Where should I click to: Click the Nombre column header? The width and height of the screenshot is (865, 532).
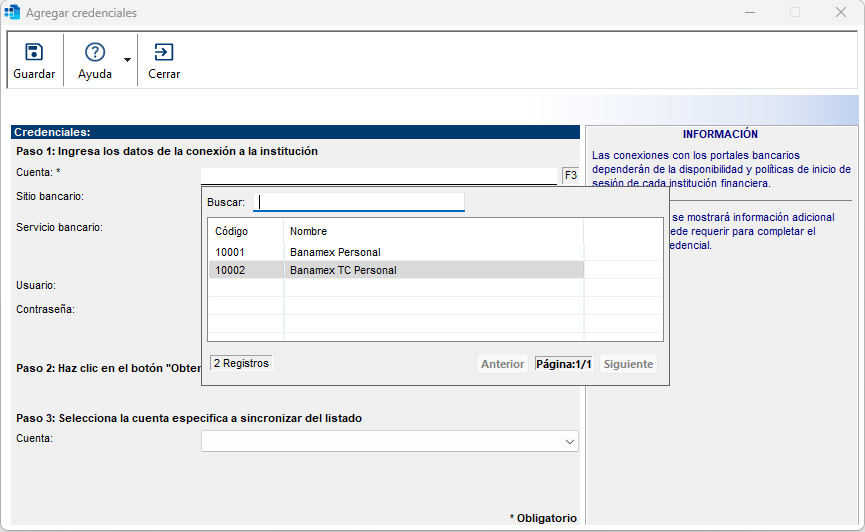[x=308, y=231]
